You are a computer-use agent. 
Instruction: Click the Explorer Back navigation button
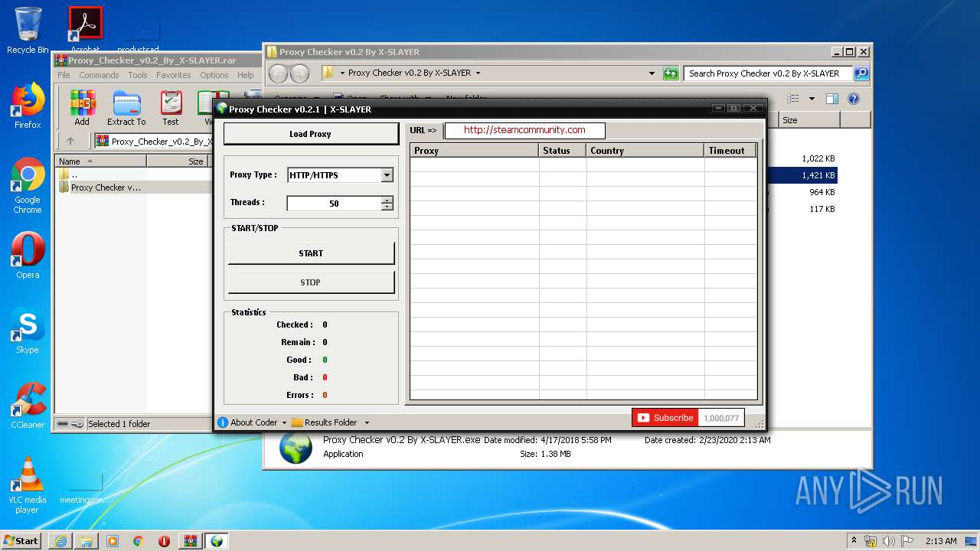279,73
